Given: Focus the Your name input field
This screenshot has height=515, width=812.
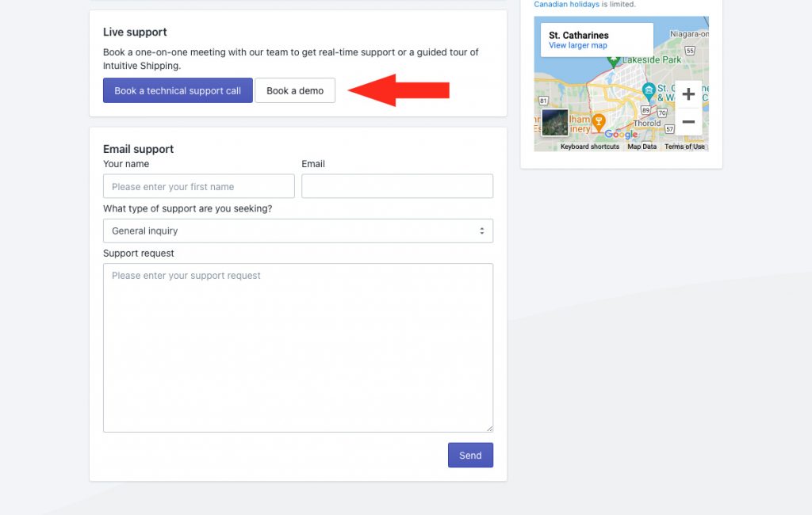Looking at the screenshot, I should click(x=198, y=187).
